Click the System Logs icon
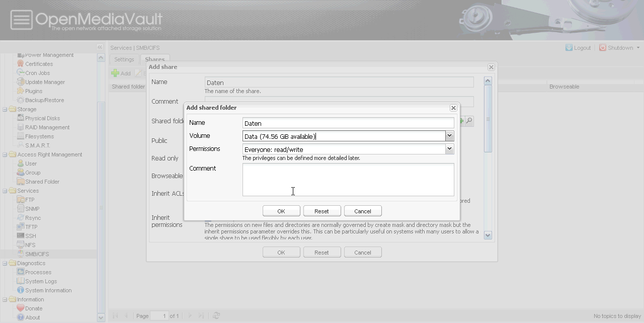 click(x=21, y=281)
